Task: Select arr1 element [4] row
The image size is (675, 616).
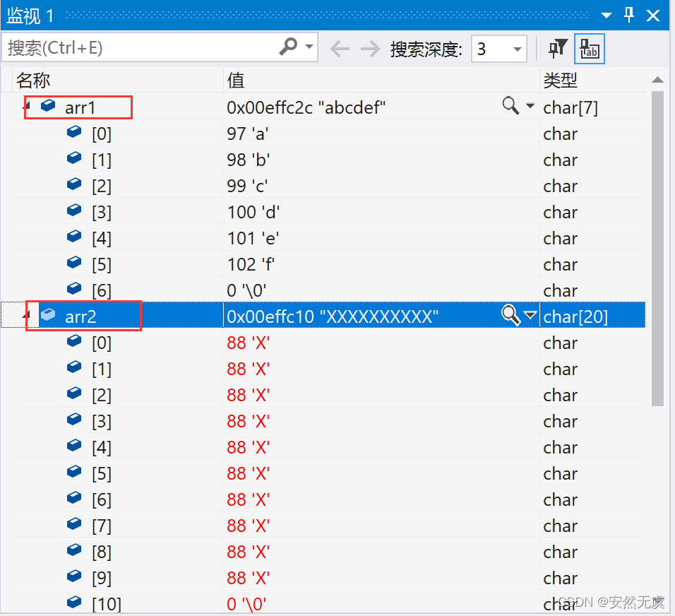Action: [x=328, y=238]
